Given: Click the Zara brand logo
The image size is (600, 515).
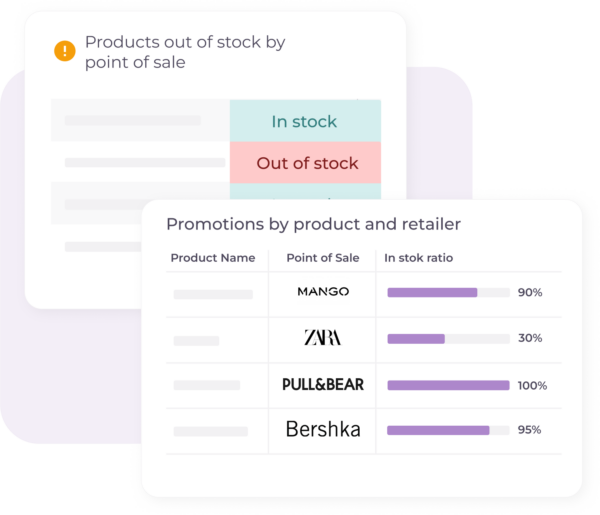Looking at the screenshot, I should 322,338.
